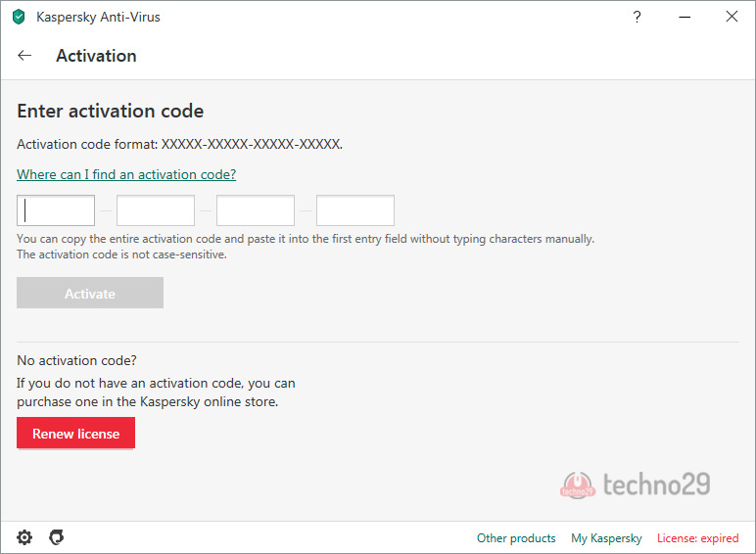Screen dimensions: 756x554
Task: Click the red Renew license button
Action: 75,433
